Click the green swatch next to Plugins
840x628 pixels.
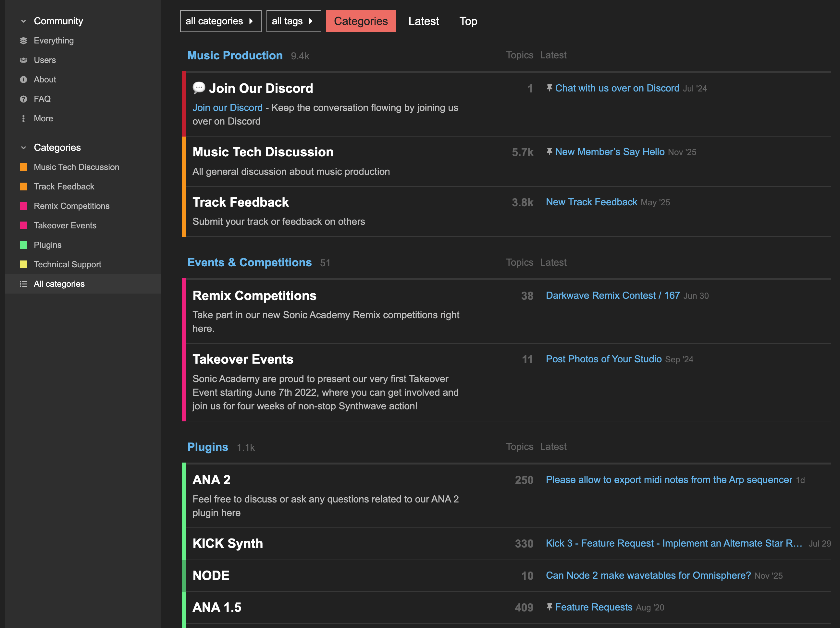(x=24, y=245)
